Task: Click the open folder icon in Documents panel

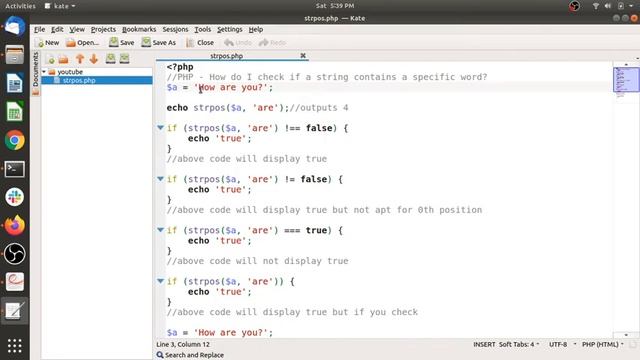Action: coord(63,59)
